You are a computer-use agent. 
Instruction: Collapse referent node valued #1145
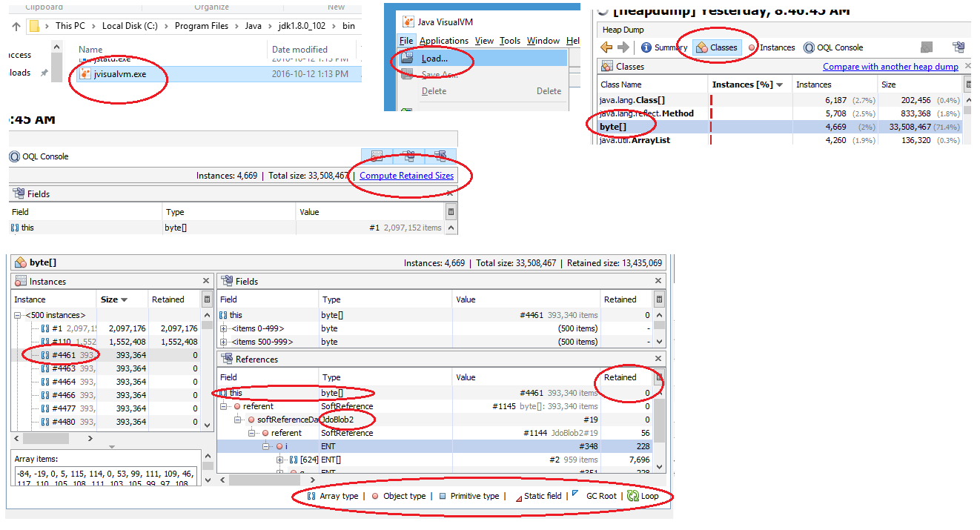click(x=224, y=406)
